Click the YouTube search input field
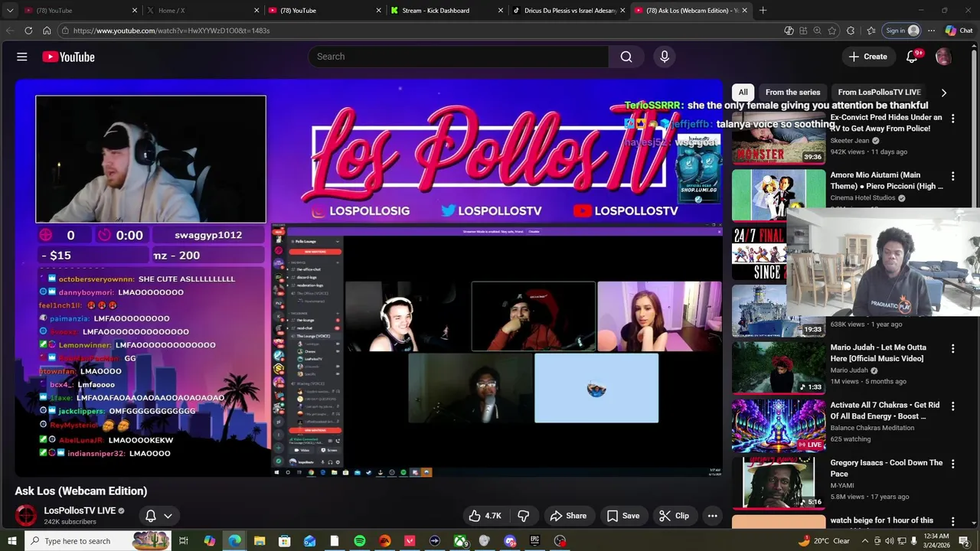Image resolution: width=980 pixels, height=551 pixels. [459, 57]
